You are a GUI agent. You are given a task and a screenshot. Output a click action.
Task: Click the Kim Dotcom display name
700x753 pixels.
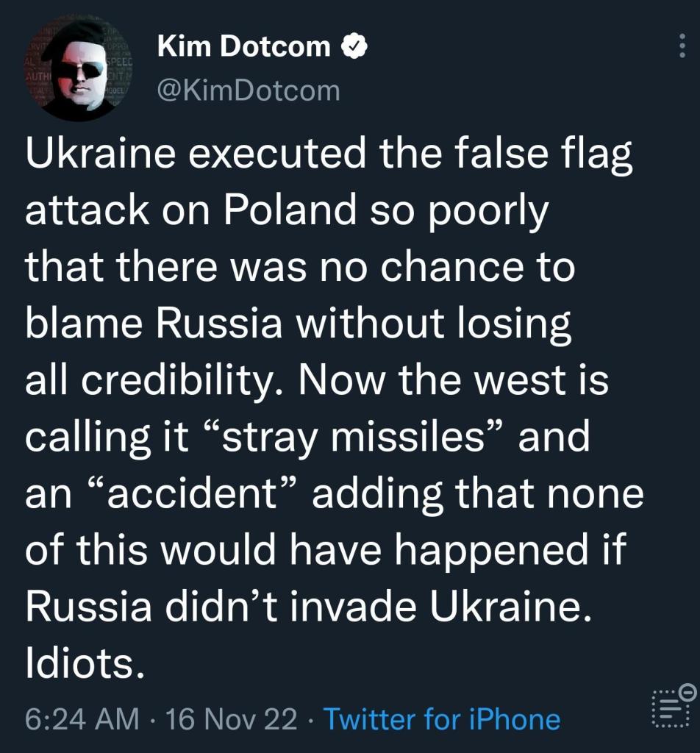(243, 48)
